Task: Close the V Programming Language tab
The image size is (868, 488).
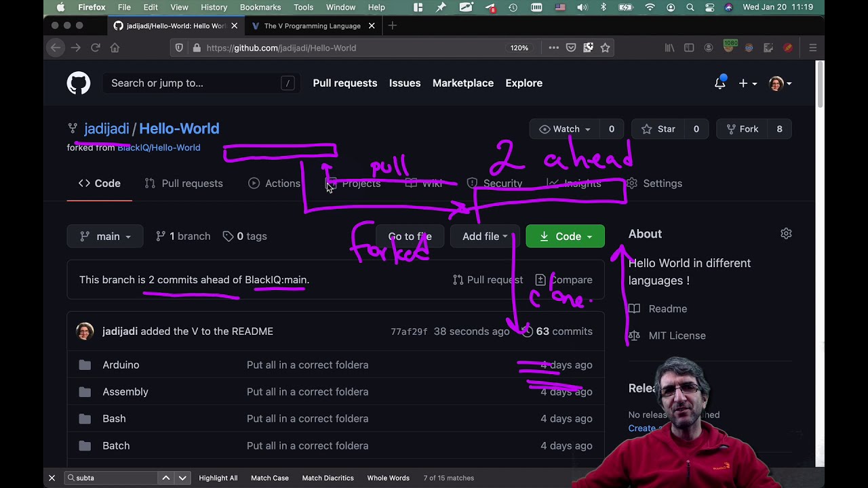Action: coord(372,26)
